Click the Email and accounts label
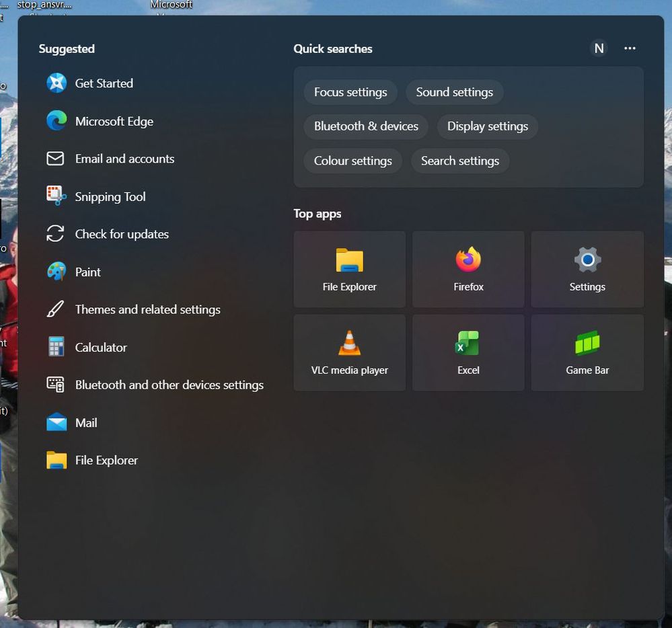This screenshot has width=672, height=628. click(x=124, y=159)
